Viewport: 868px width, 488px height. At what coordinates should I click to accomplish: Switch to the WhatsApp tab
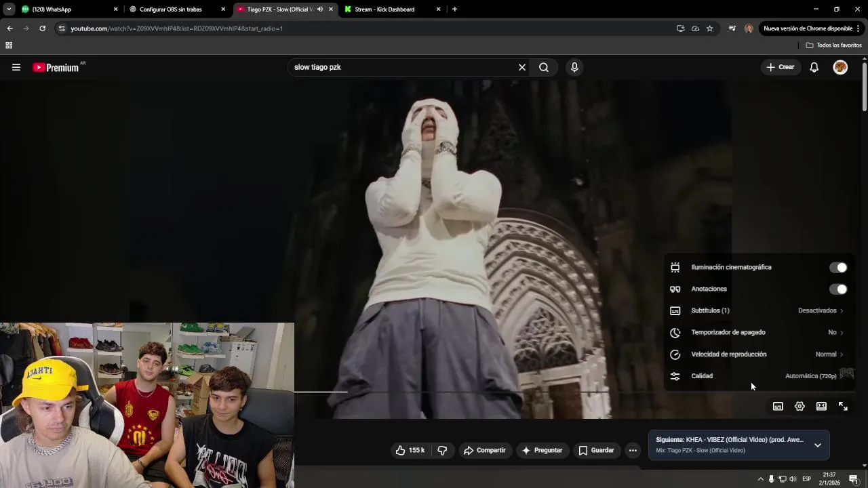tap(68, 9)
